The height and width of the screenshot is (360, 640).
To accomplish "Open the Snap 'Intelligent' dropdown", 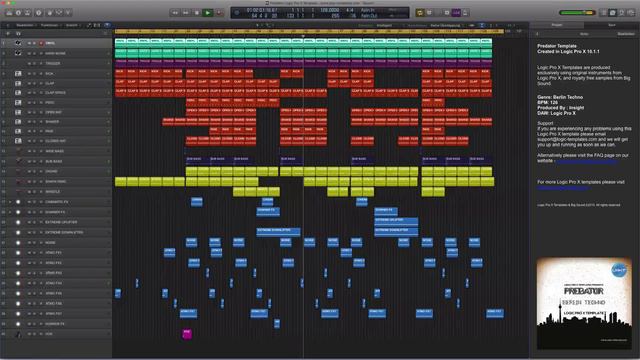I will (x=384, y=25).
